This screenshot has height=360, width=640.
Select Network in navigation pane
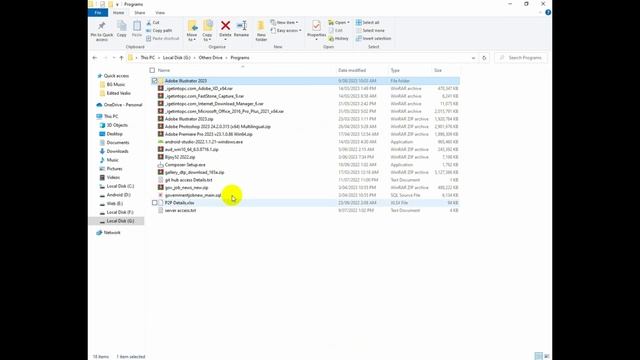pos(112,233)
